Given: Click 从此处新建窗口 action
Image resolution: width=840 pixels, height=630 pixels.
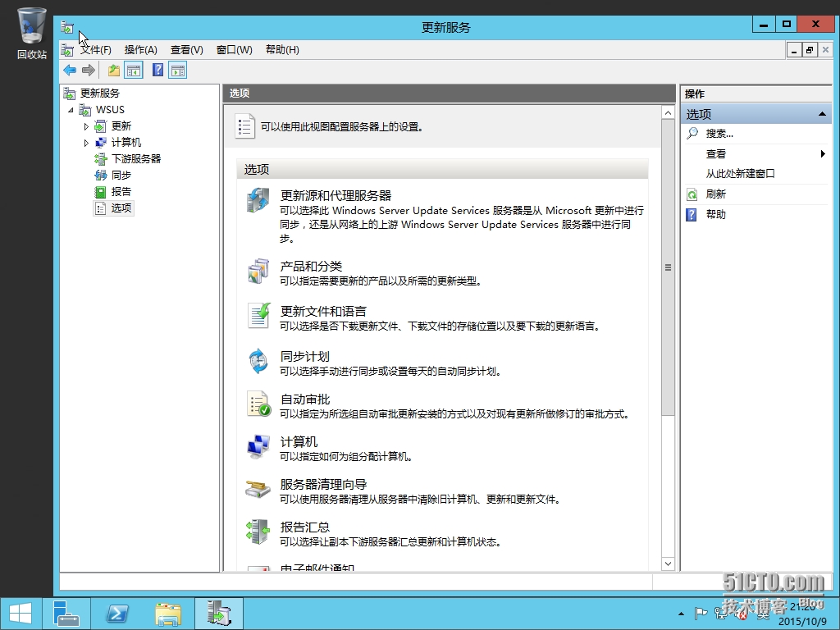Looking at the screenshot, I should tap(741, 174).
